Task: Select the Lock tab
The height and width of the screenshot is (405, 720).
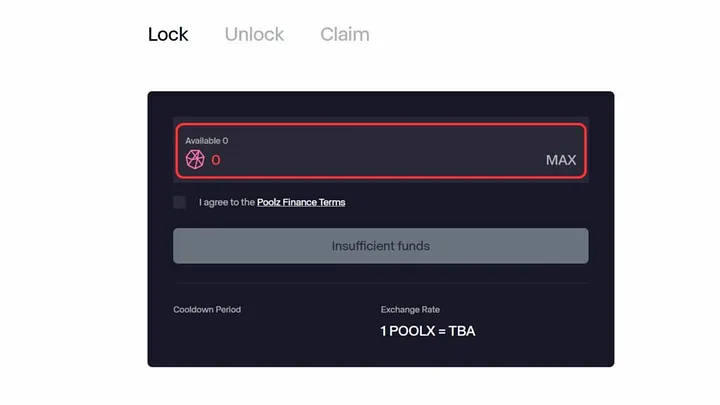Action: click(168, 34)
